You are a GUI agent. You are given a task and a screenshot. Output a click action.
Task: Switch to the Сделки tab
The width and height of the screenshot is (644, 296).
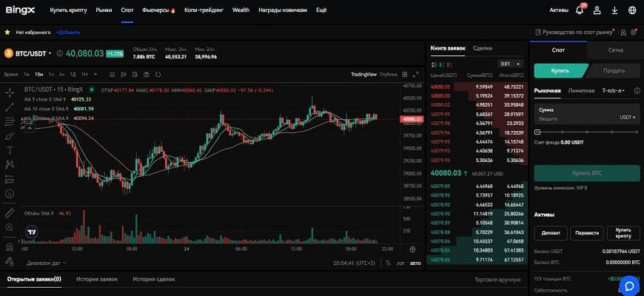tap(482, 47)
